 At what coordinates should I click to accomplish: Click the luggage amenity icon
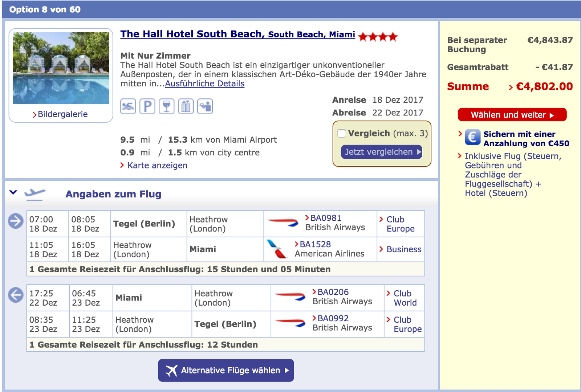click(186, 106)
